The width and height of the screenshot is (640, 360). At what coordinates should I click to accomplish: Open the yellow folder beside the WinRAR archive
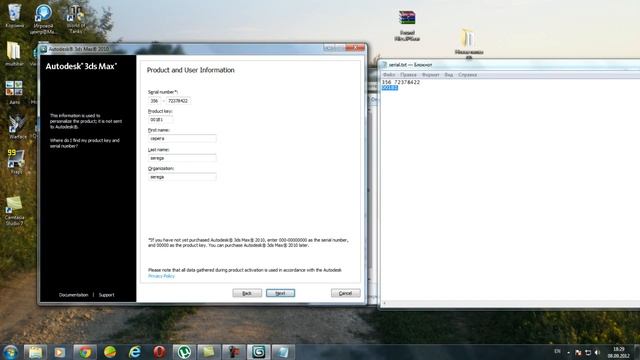469,43
